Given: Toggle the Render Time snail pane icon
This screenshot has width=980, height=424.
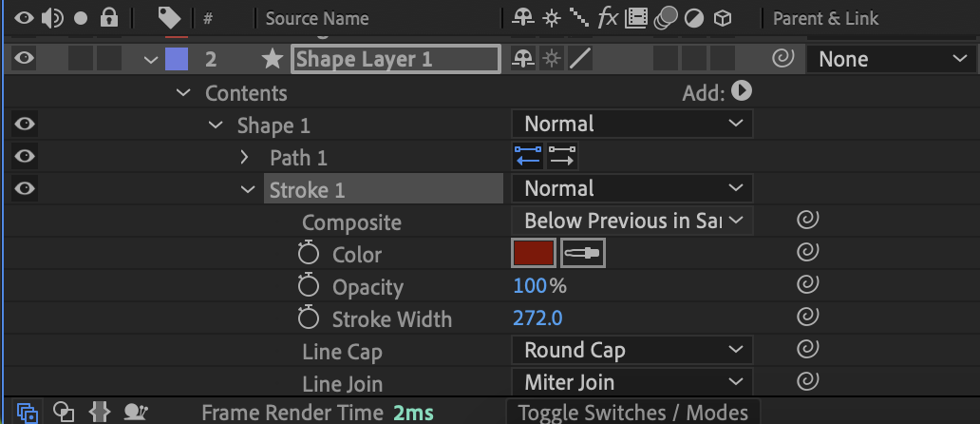Looking at the screenshot, I should [135, 412].
